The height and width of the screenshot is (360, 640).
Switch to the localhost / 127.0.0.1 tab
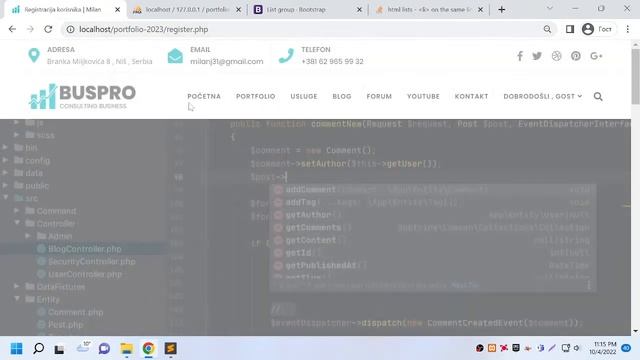coord(187,9)
